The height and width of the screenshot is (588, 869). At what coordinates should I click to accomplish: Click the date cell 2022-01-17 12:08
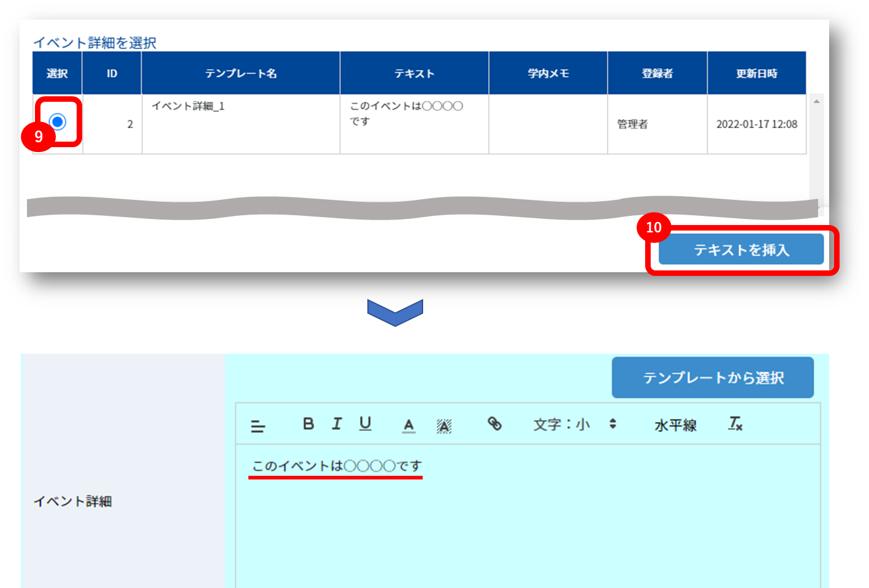point(757,124)
